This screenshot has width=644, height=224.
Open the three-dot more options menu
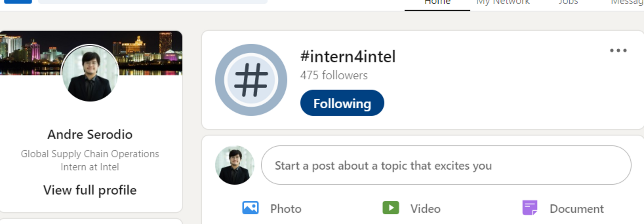coord(618,51)
